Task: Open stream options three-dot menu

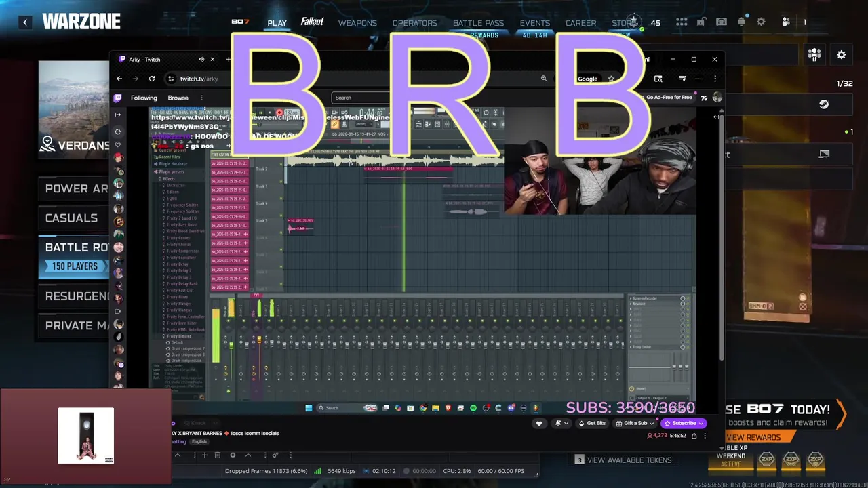Action: (705, 436)
